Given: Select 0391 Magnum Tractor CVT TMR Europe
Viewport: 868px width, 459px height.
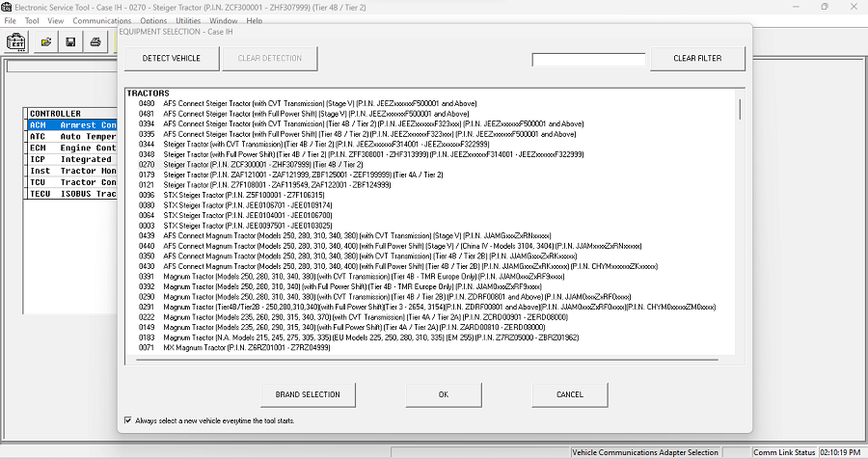Looking at the screenshot, I should click(x=351, y=277).
